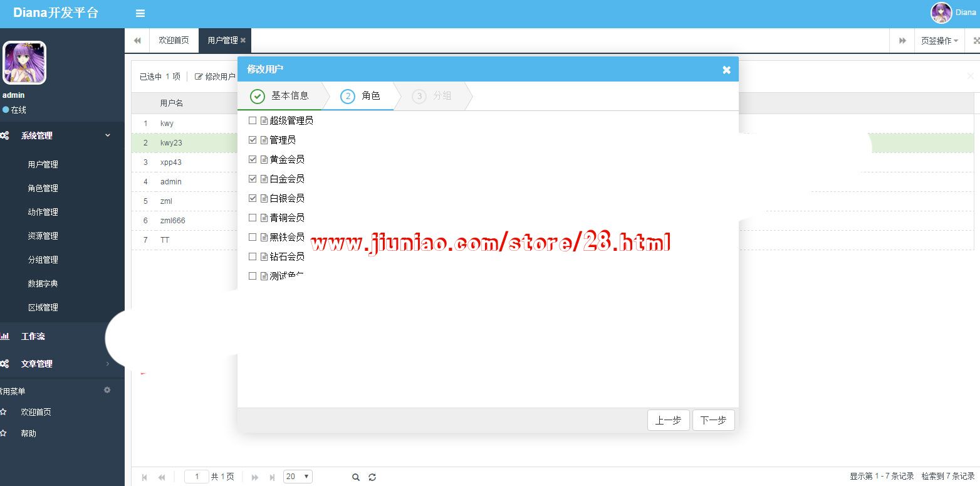The height and width of the screenshot is (486, 980).
Task: Select the xpp43 user row
Action: (185, 162)
